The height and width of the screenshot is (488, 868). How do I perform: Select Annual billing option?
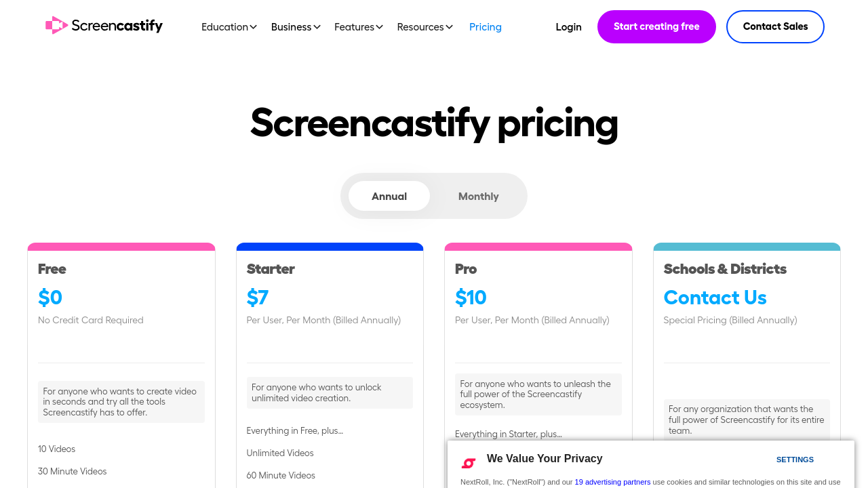(x=389, y=197)
